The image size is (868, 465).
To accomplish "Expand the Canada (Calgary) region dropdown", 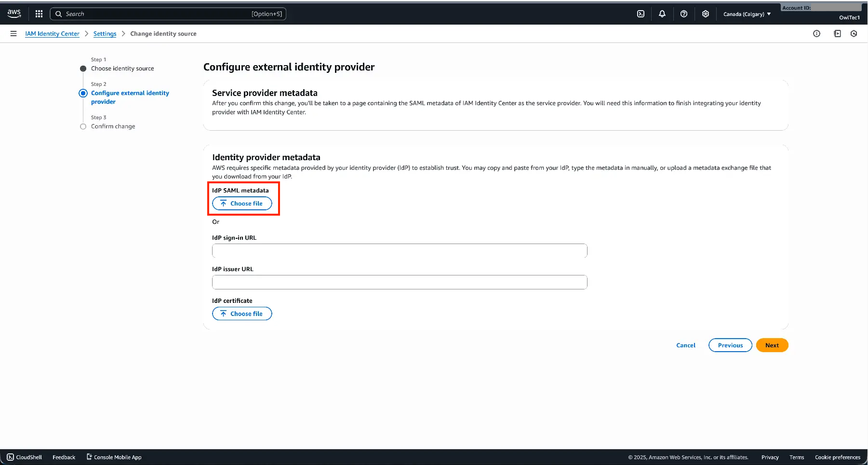I will [x=747, y=14].
